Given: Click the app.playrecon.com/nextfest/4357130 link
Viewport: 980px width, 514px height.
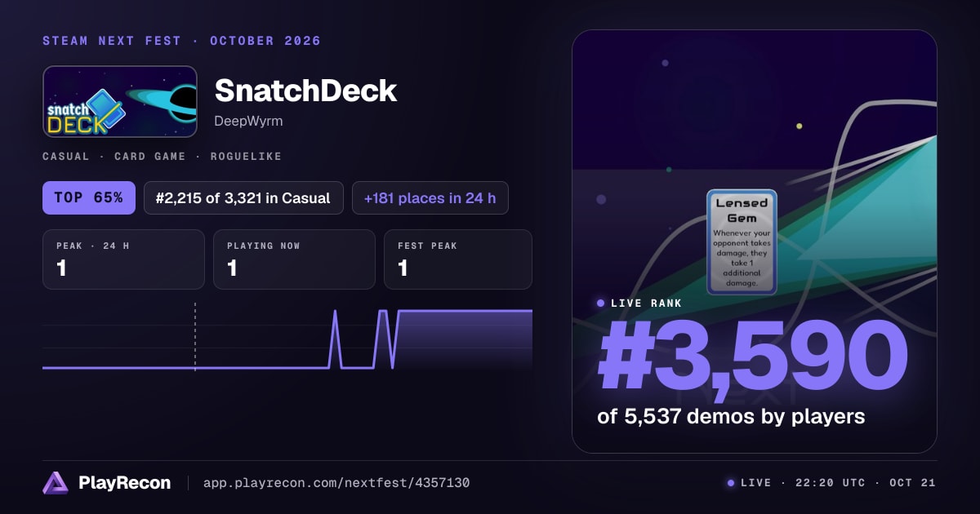Looking at the screenshot, I should click(336, 483).
